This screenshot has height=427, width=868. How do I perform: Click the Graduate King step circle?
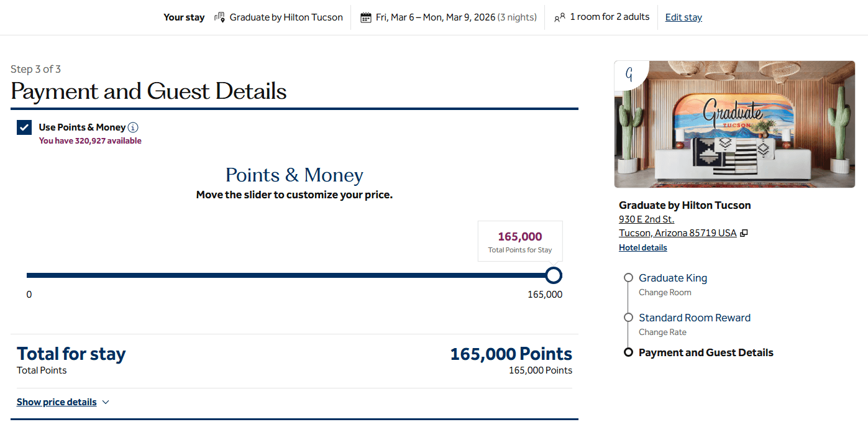pyautogui.click(x=628, y=278)
